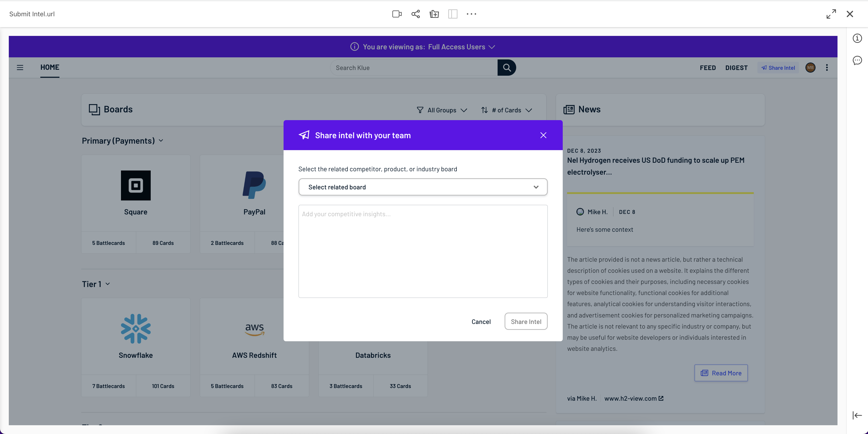
Task: Click the competitive insights text area
Action: (x=423, y=251)
